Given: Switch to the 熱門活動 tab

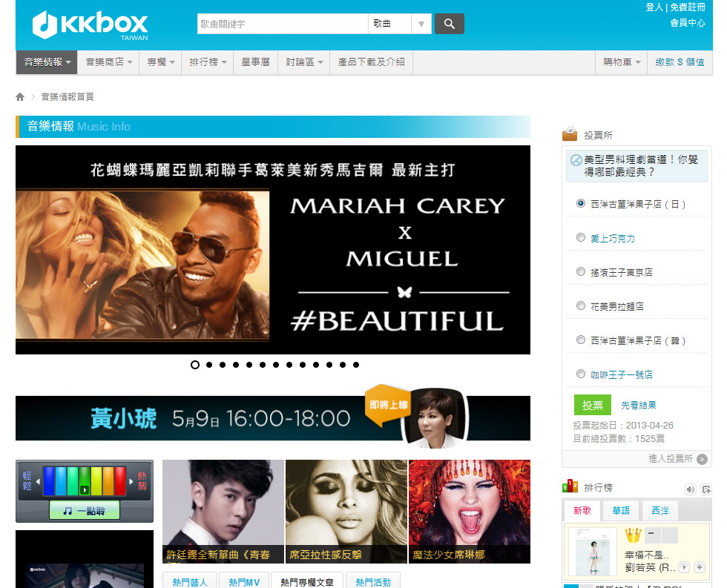Looking at the screenshot, I should (x=372, y=581).
